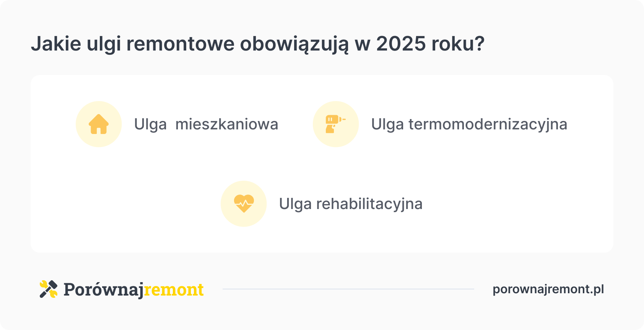Viewport: 644px width, 330px height.
Task: Click the word "Jakie" in the heading
Action: (x=56, y=44)
